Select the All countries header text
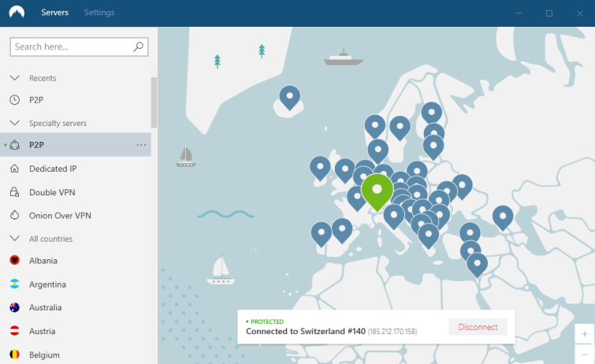Viewport: 595px width, 364px height. tap(51, 239)
